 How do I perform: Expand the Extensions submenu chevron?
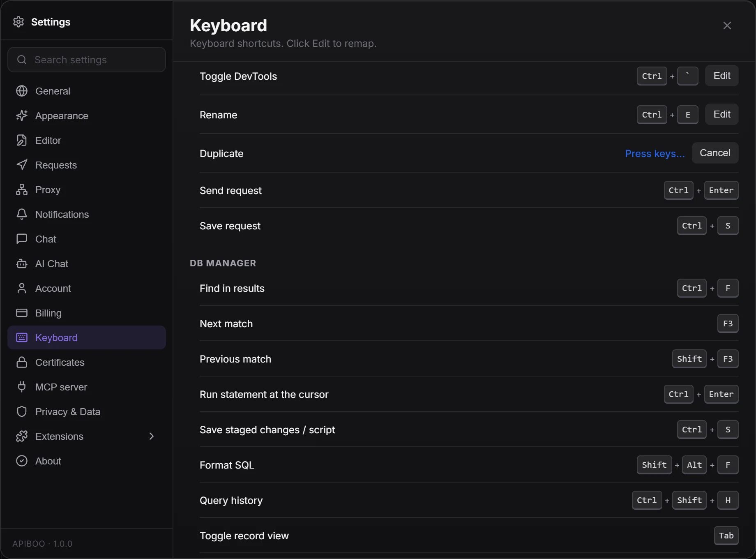(x=151, y=436)
